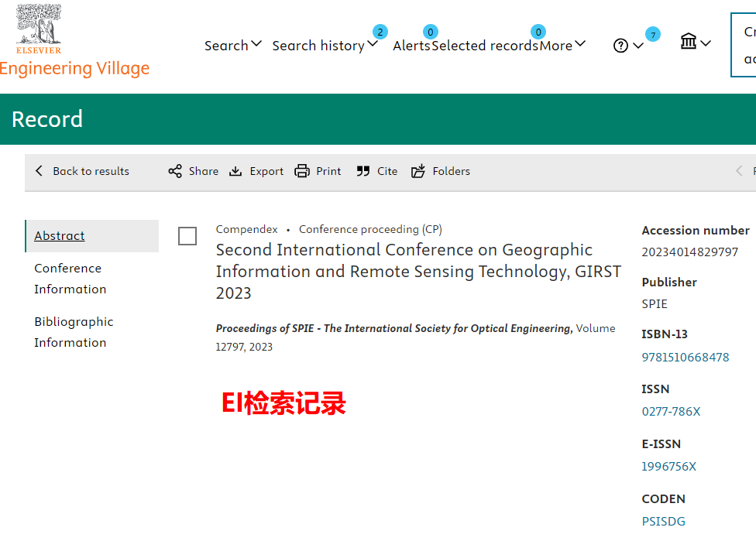Click the GIRST 2023 conference title
This screenshot has height=548, width=756.
pyautogui.click(x=418, y=272)
